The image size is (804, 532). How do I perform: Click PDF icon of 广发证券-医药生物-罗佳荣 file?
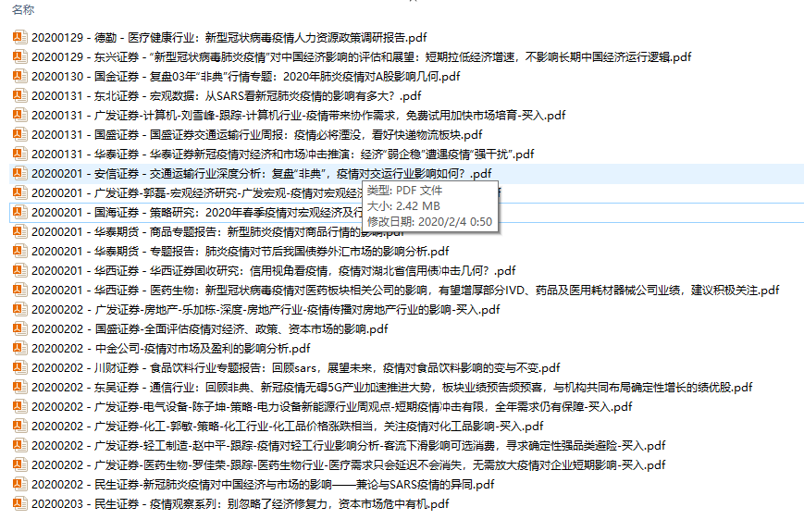coord(20,464)
